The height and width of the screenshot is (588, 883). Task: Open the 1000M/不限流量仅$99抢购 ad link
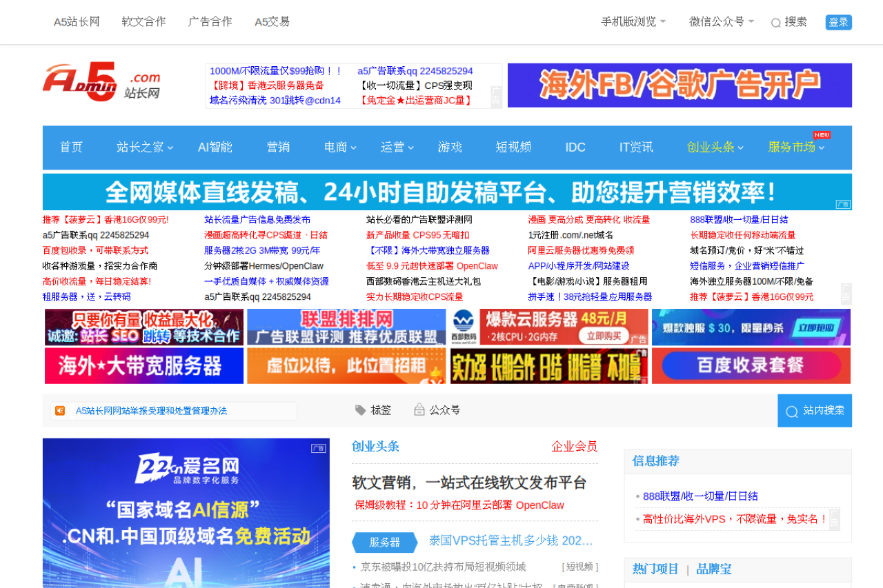(x=276, y=71)
